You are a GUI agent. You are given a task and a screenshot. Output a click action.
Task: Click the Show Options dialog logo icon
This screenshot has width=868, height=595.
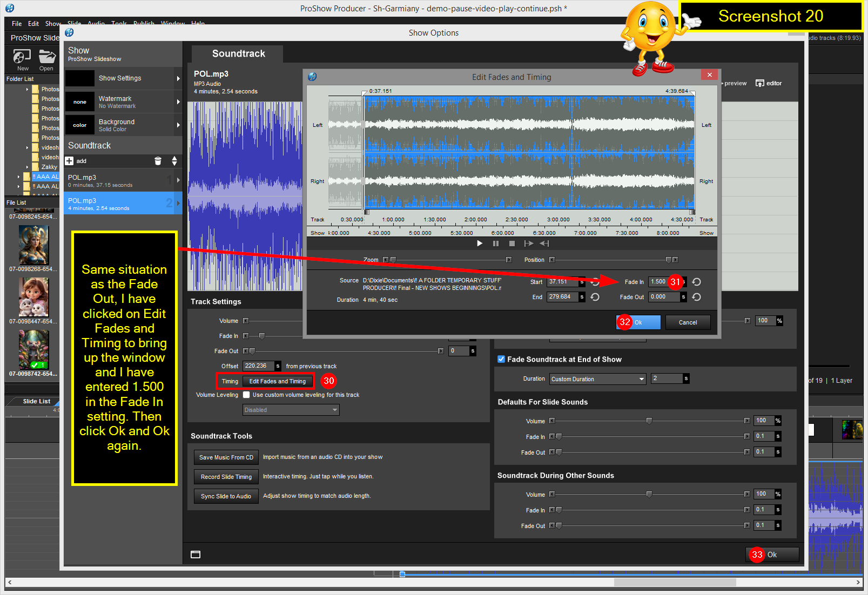pos(69,32)
